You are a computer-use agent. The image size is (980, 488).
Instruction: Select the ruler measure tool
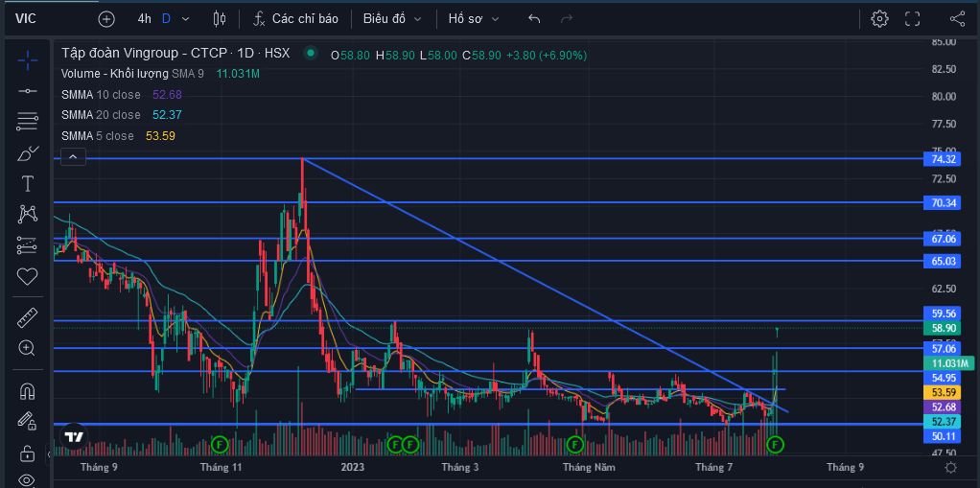28,318
